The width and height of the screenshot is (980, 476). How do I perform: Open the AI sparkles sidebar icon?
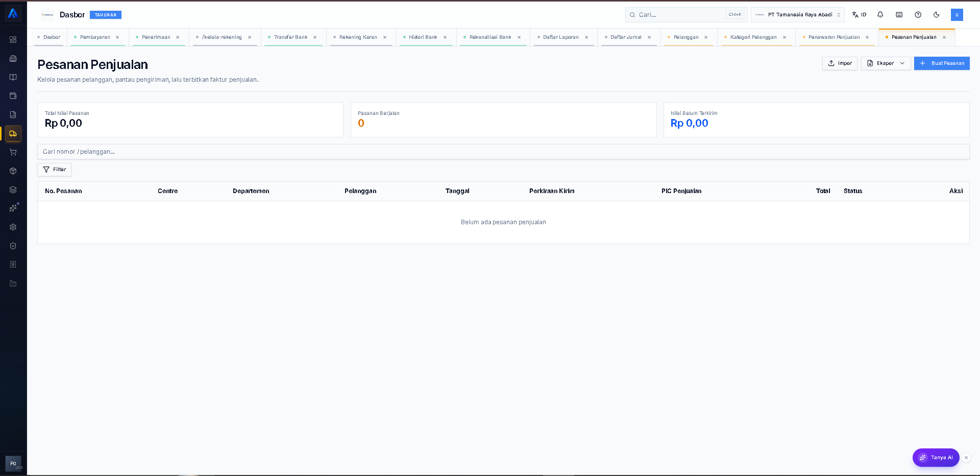pos(13,208)
